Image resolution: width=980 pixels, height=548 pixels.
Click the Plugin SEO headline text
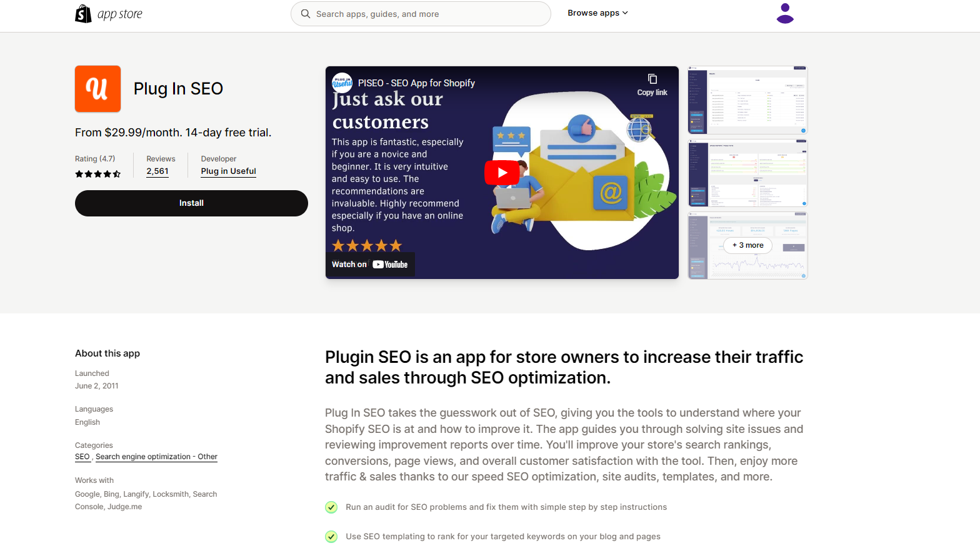[564, 367]
